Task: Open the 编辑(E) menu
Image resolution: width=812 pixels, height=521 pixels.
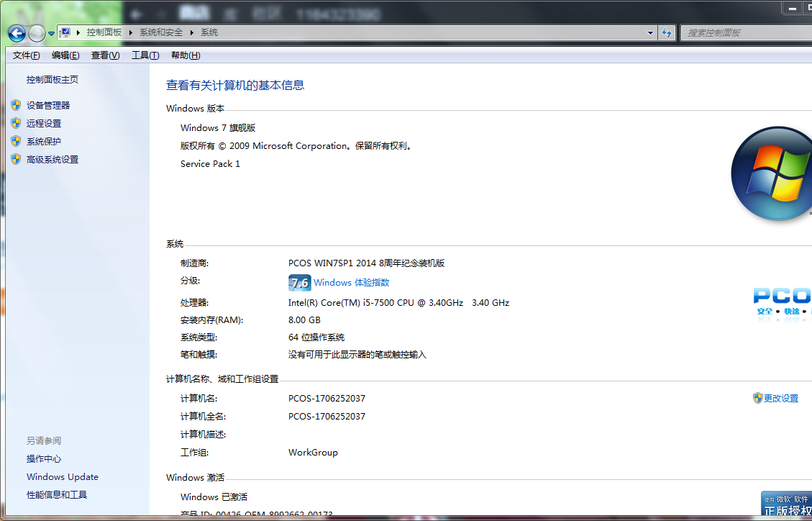Action: tap(65, 55)
